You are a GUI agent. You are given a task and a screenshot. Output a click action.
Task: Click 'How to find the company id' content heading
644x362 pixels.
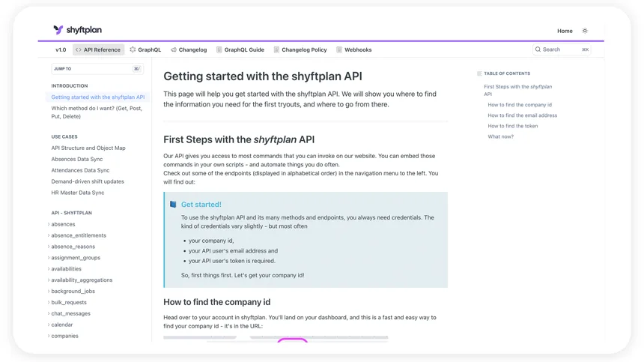point(217,302)
